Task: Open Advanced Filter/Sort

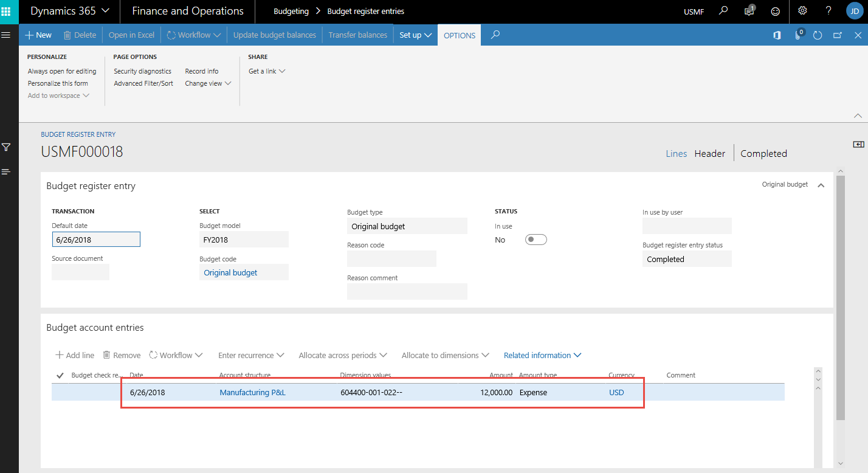Action: pyautogui.click(x=143, y=83)
